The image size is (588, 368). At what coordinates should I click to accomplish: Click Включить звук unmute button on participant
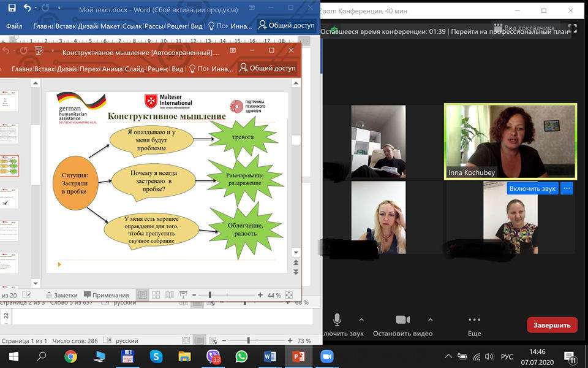(x=532, y=188)
